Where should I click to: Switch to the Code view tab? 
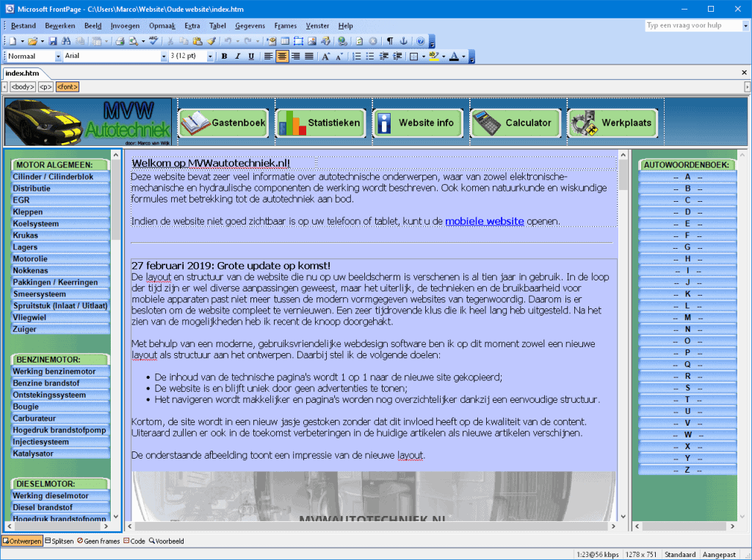[134, 541]
